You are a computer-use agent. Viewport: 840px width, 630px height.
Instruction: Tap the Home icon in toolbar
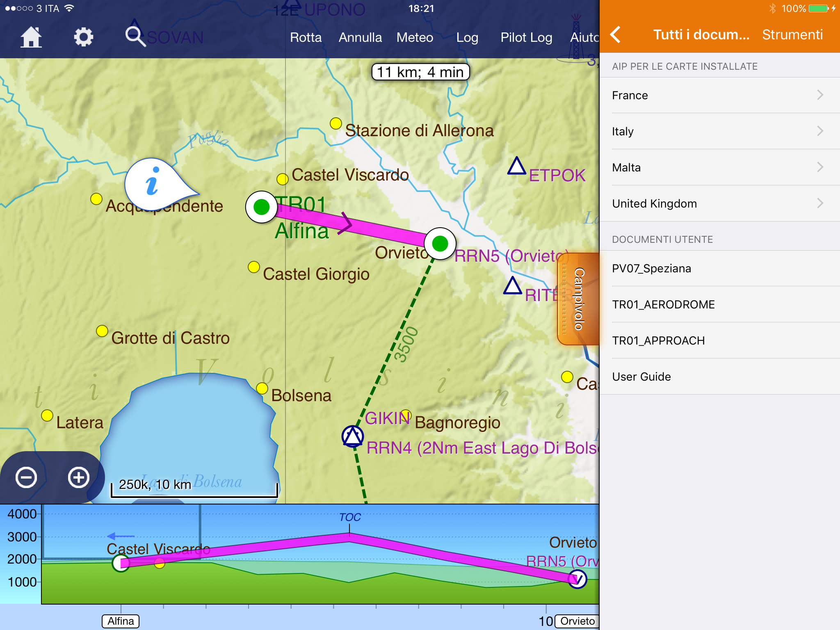click(31, 37)
